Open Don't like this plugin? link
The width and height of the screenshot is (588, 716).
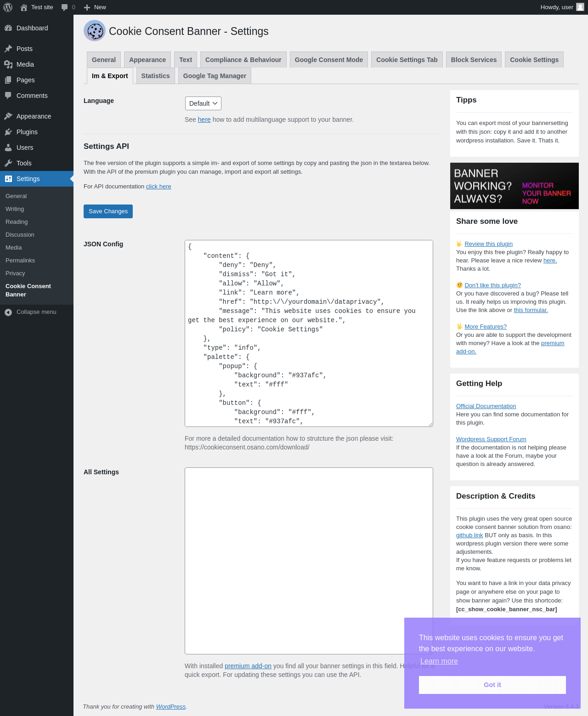click(492, 285)
